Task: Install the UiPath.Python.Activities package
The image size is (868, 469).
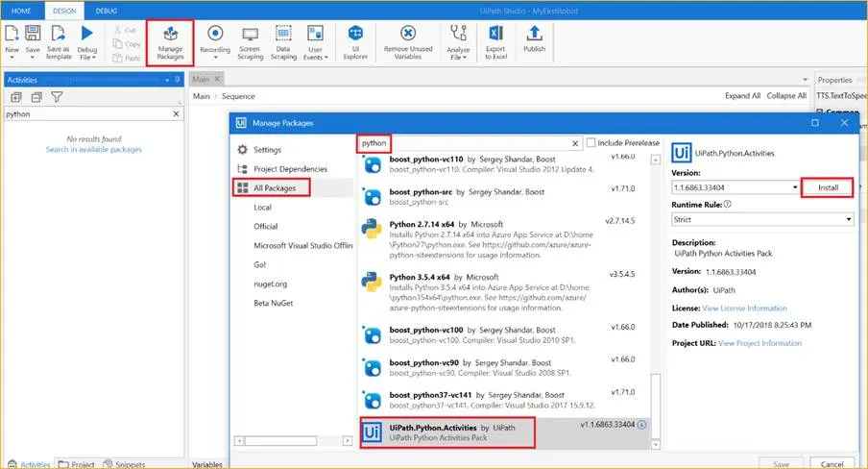Action: [x=828, y=187]
